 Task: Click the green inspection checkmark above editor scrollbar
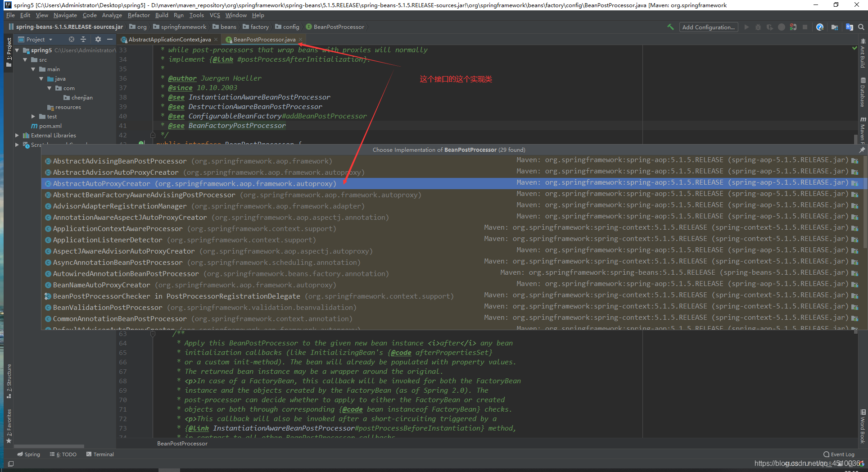tap(854, 48)
